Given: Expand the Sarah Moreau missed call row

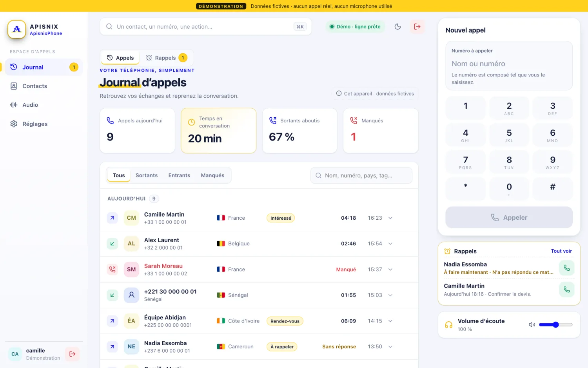Looking at the screenshot, I should pyautogui.click(x=390, y=270).
